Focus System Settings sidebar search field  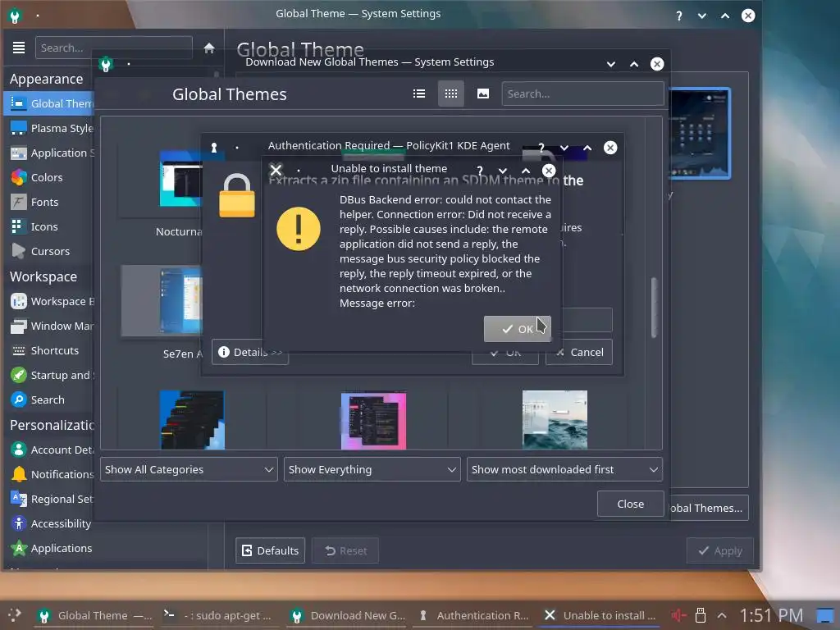point(113,48)
